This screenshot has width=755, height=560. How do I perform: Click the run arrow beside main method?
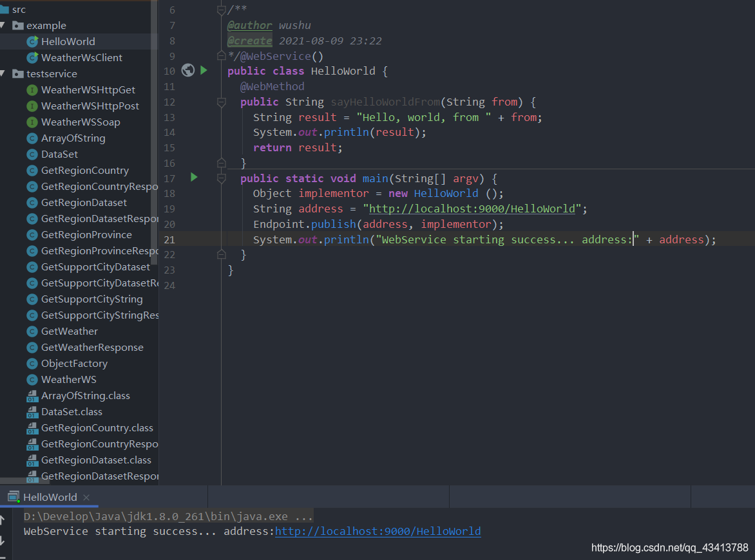(194, 177)
